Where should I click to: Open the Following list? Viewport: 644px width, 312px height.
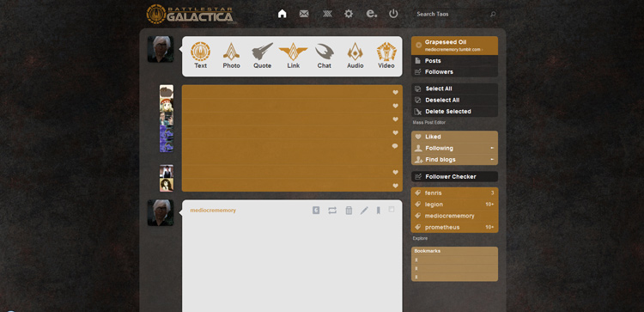coord(454,148)
